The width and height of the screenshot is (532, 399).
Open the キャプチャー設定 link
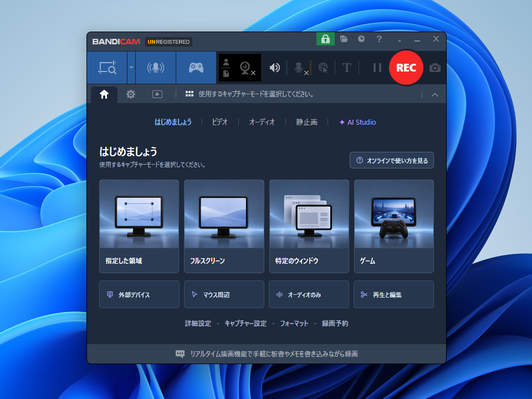click(245, 323)
